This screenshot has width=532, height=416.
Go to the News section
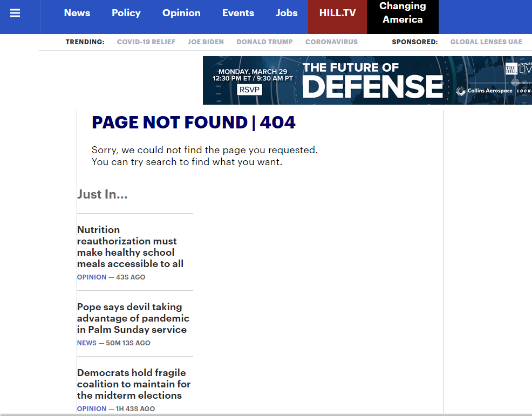click(77, 13)
